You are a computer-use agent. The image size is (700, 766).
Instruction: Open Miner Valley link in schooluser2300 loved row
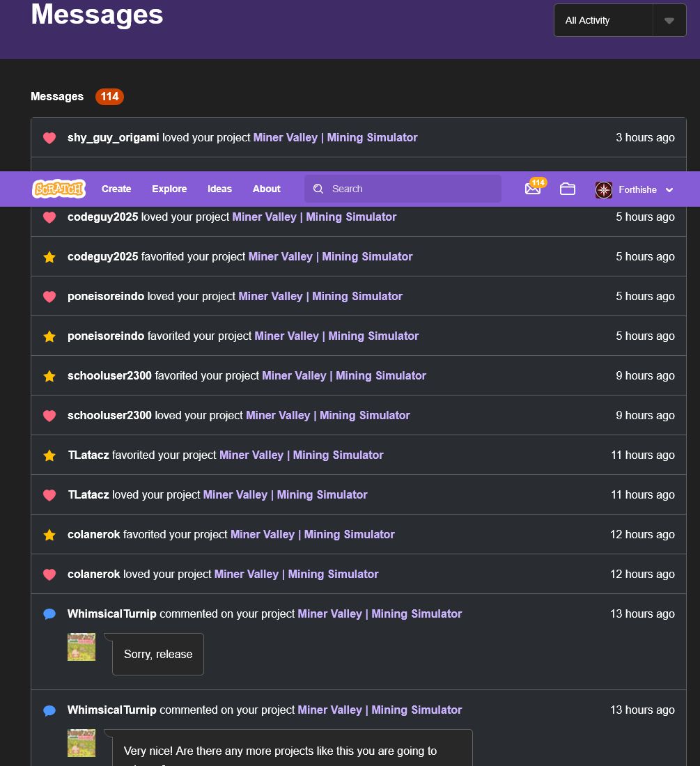click(x=328, y=415)
